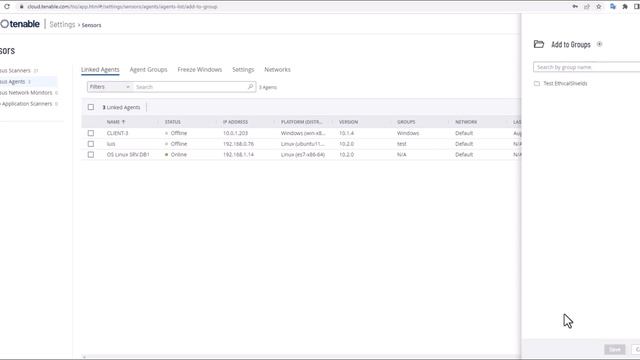Click agent name OS Linux SRV DB1
Screen dimensions: 640x360
click(128, 154)
